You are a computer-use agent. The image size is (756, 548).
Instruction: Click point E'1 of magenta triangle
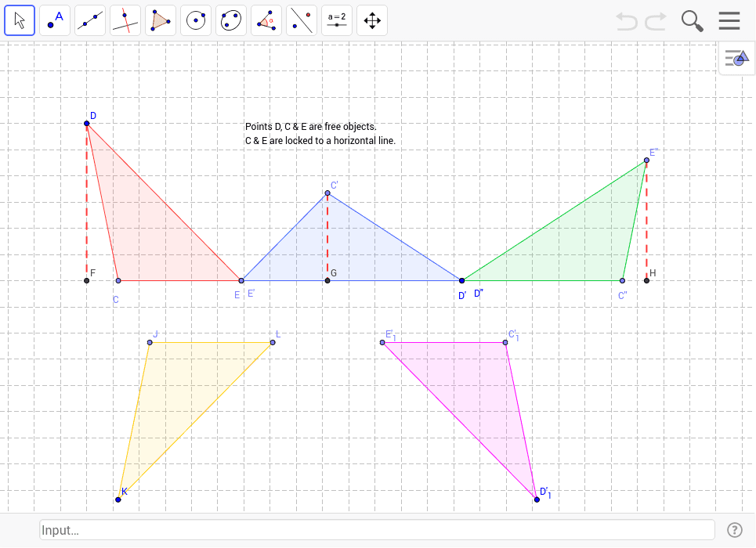point(382,343)
